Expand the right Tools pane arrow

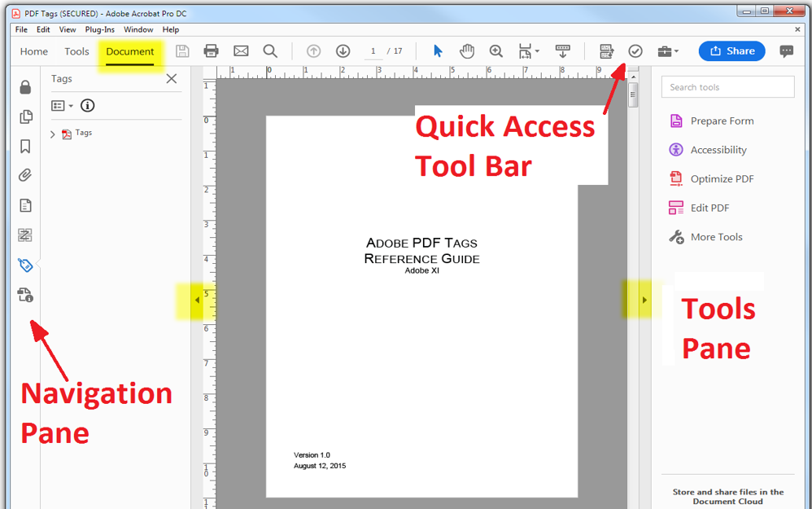pyautogui.click(x=644, y=299)
